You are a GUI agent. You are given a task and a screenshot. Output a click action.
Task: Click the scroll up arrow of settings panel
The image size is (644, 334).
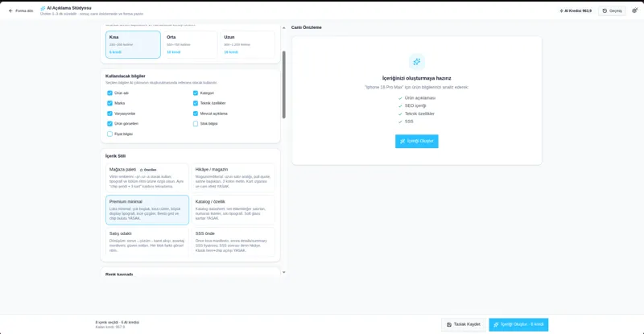284,28
